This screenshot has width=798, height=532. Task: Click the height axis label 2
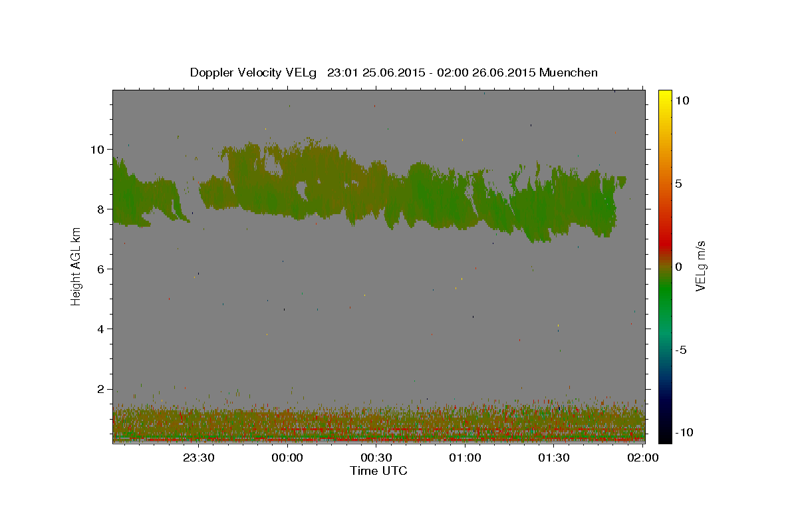point(100,389)
